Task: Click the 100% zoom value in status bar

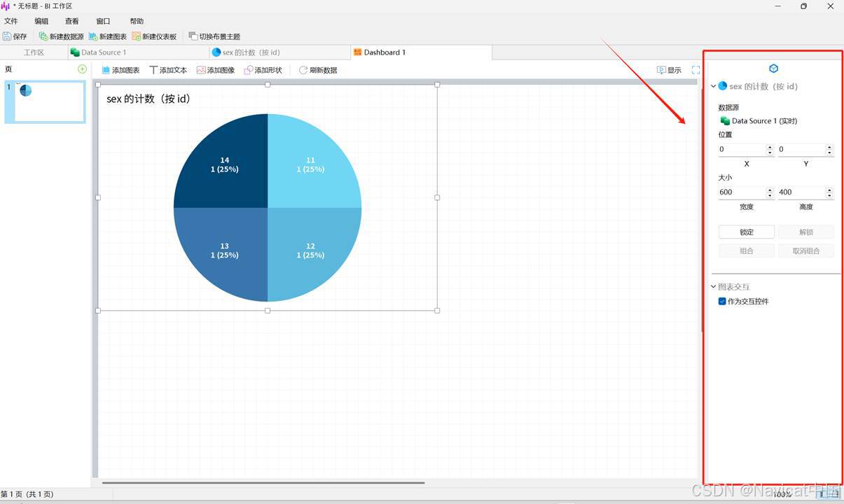Action: pyautogui.click(x=782, y=494)
